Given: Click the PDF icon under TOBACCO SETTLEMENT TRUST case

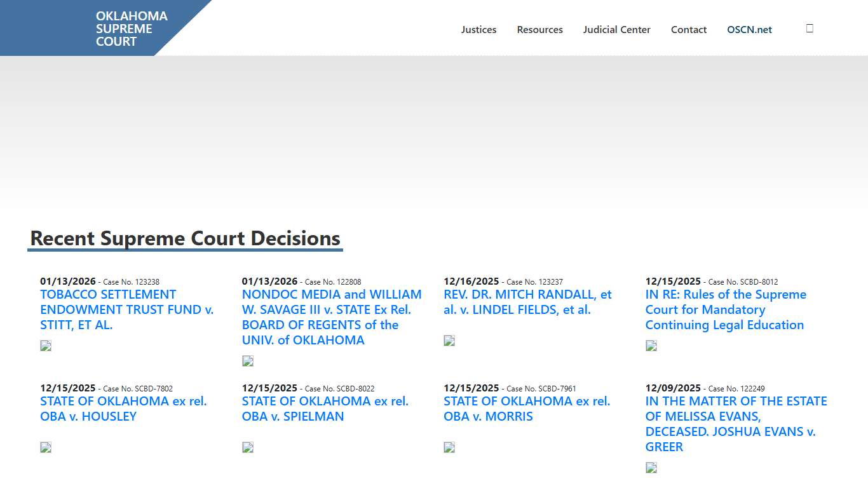Looking at the screenshot, I should click(45, 345).
